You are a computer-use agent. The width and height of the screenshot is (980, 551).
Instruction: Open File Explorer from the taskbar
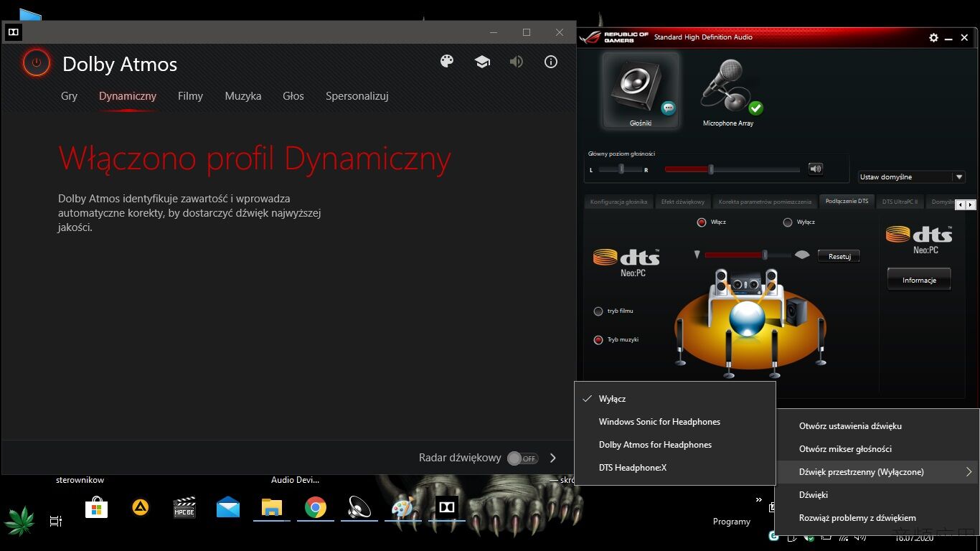[x=272, y=508]
